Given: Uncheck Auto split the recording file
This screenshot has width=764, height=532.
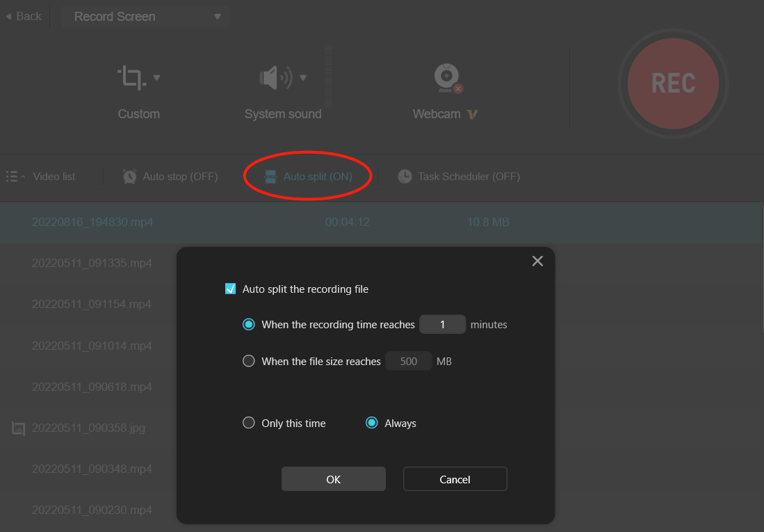Looking at the screenshot, I should pos(230,288).
